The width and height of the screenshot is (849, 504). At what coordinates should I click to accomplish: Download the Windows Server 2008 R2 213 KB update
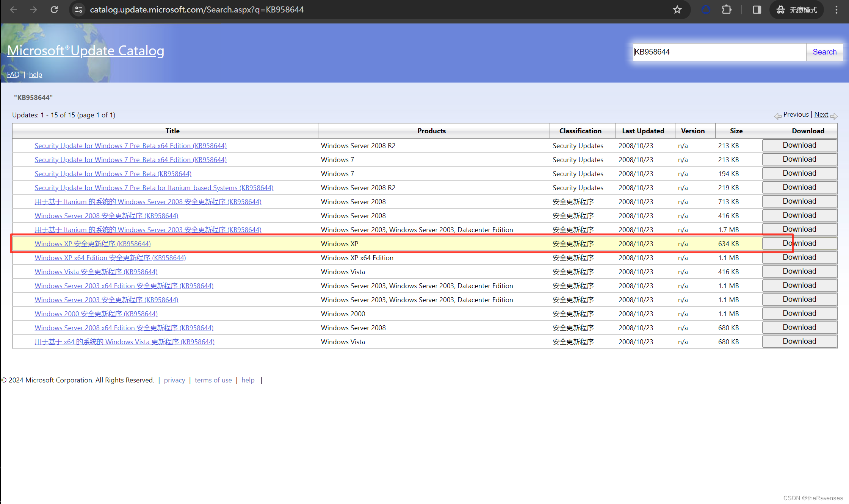pos(799,145)
